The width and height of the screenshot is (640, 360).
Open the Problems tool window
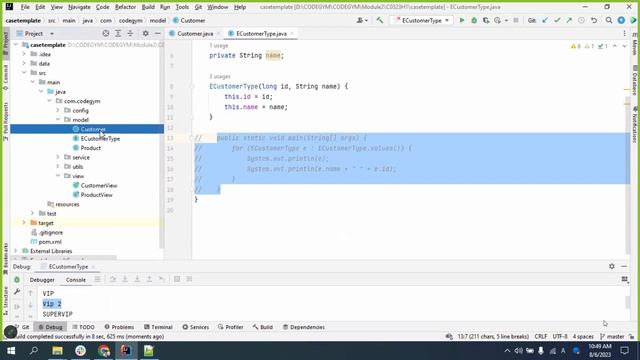point(119,327)
